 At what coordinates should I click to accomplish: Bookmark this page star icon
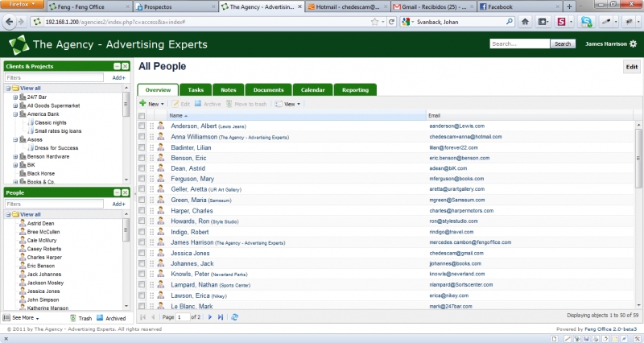point(374,22)
